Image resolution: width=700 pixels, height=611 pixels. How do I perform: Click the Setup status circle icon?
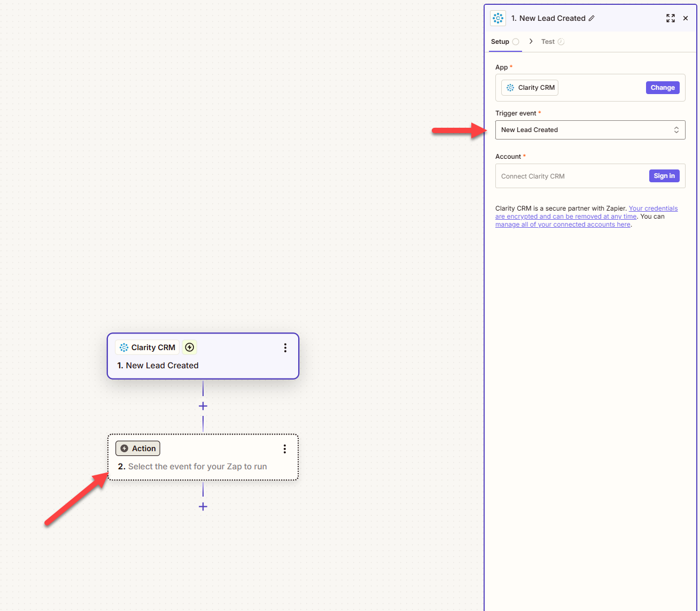pyautogui.click(x=516, y=42)
